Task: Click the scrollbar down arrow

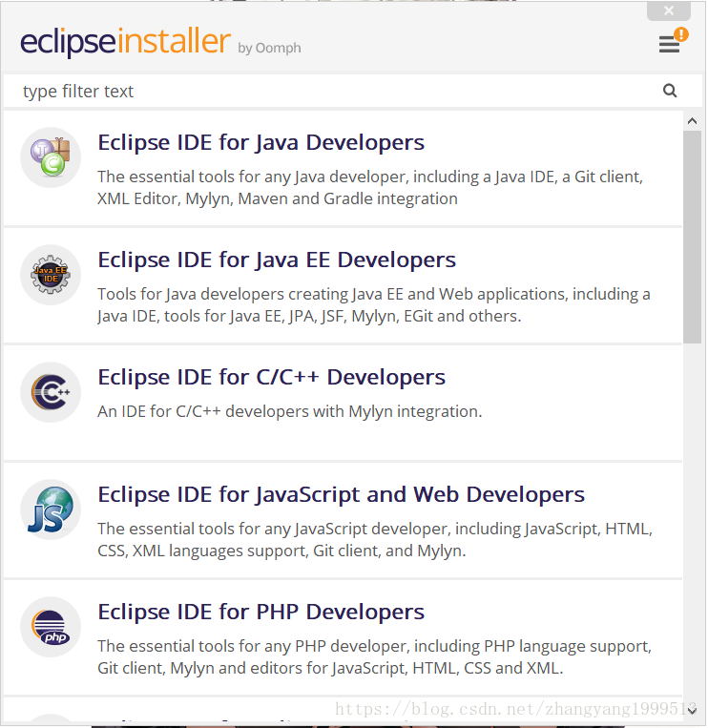Action: 692,711
